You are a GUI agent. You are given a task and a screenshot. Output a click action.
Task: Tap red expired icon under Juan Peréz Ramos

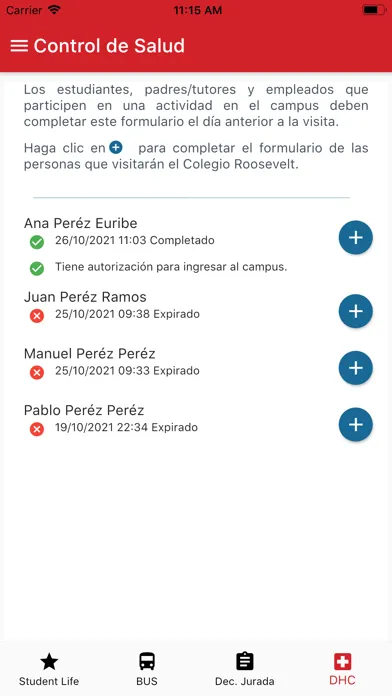[x=37, y=316]
